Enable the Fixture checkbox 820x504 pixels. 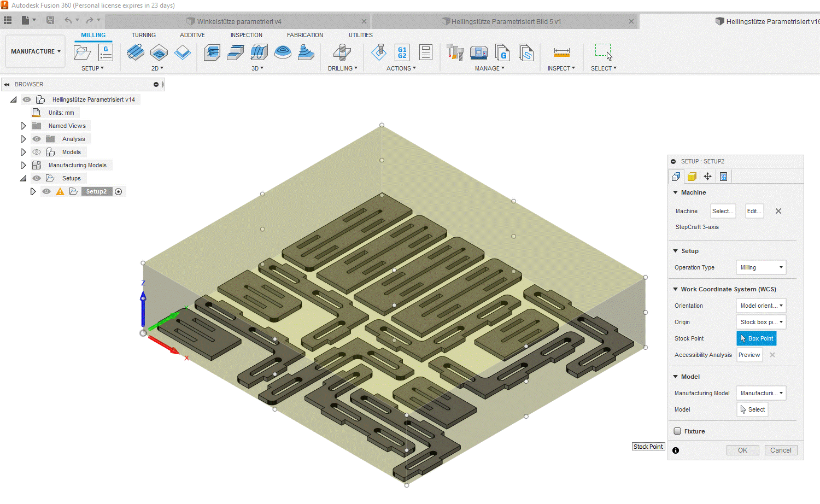tap(677, 431)
